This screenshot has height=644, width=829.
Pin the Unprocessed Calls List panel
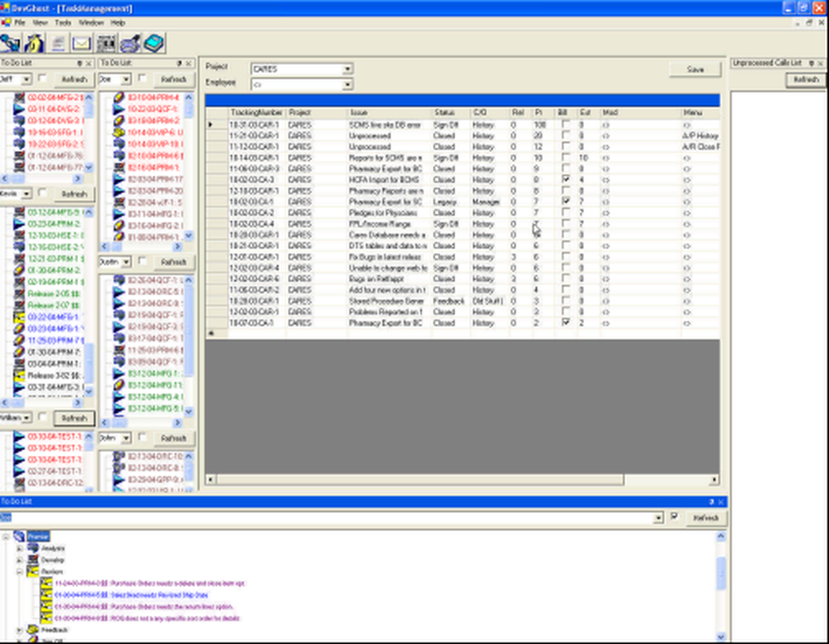point(812,63)
